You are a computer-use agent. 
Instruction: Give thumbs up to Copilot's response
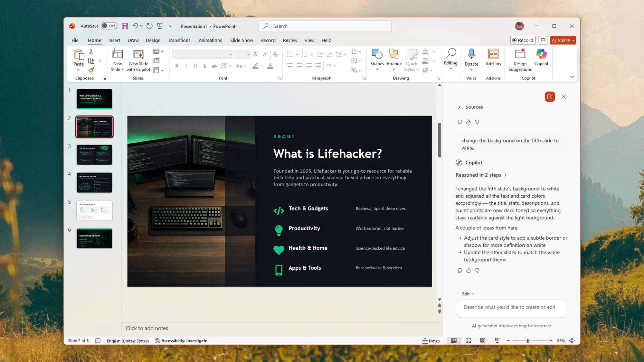(x=468, y=270)
